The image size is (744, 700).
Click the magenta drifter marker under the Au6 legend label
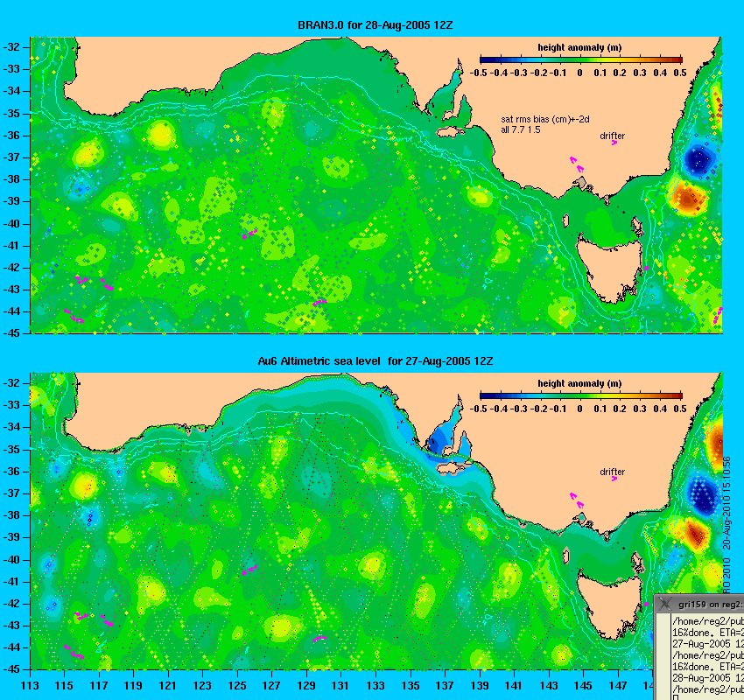pyautogui.click(x=614, y=479)
